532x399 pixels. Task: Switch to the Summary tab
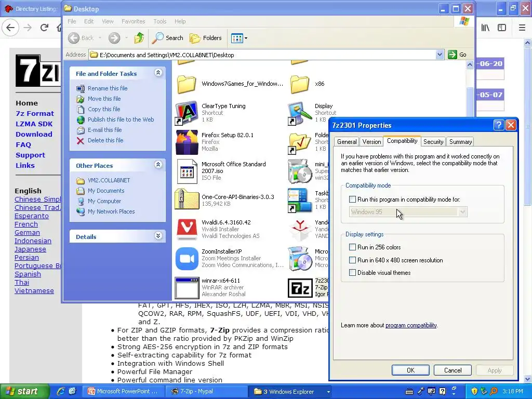[x=460, y=142]
